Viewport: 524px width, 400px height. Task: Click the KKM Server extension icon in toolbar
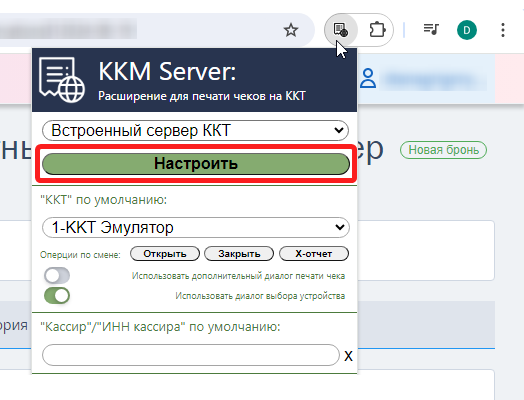tap(341, 30)
